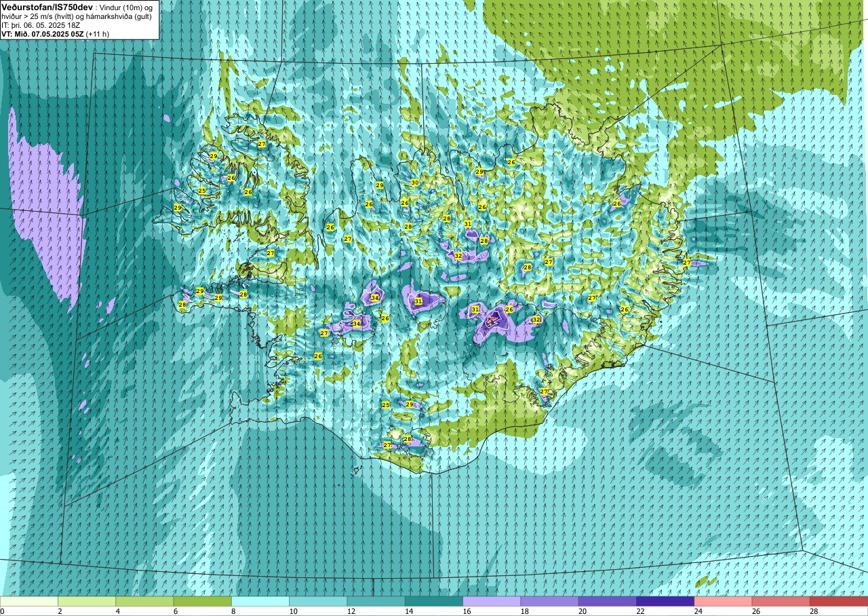Click the pale yellow 0–2 legend swatch

click(29, 601)
